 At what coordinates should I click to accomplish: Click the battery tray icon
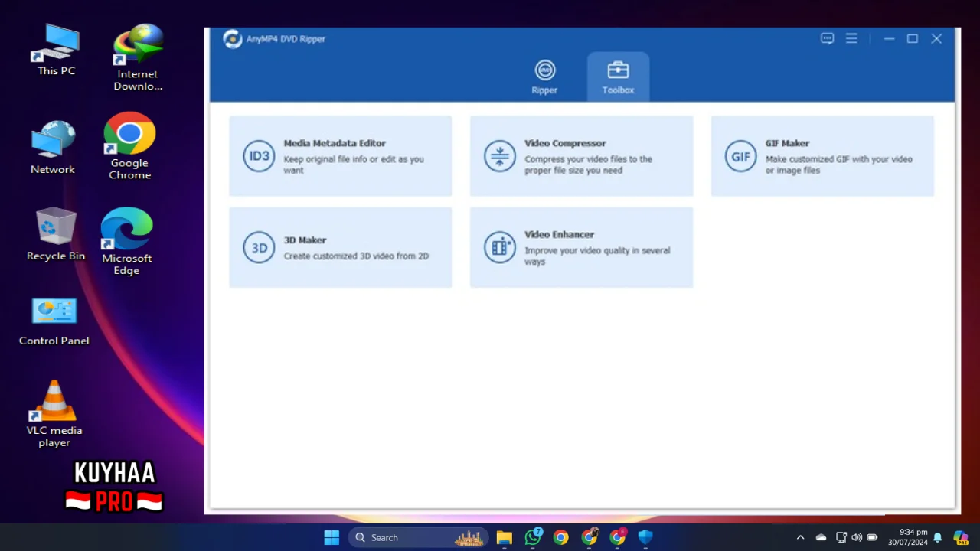point(872,537)
